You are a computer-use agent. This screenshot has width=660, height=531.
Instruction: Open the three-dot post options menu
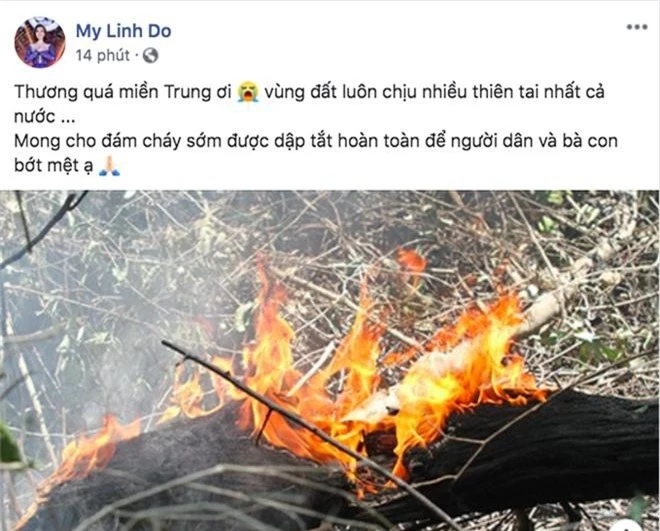click(x=637, y=27)
